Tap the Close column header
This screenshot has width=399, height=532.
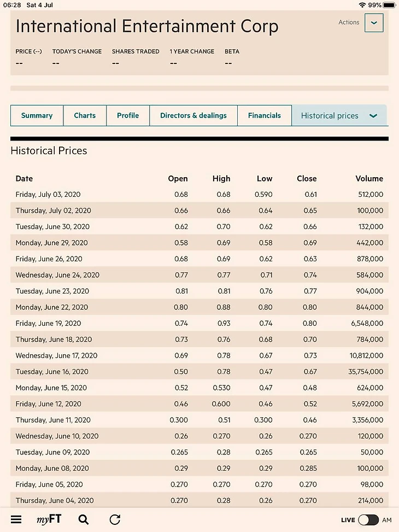click(307, 178)
